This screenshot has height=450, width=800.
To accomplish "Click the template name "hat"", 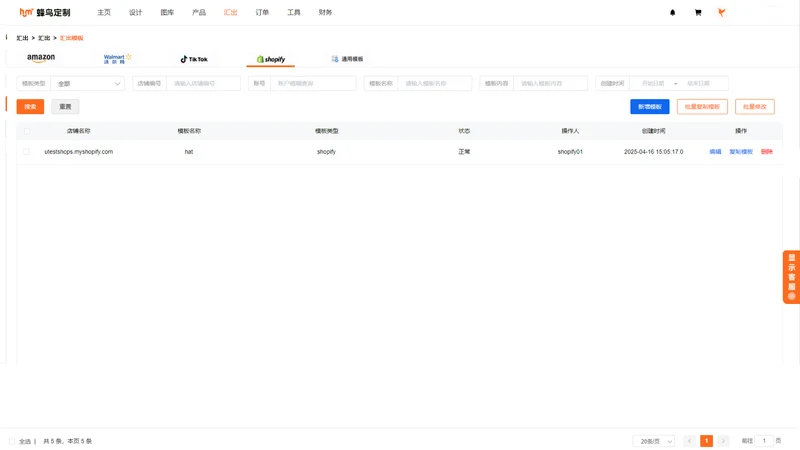I will [189, 152].
